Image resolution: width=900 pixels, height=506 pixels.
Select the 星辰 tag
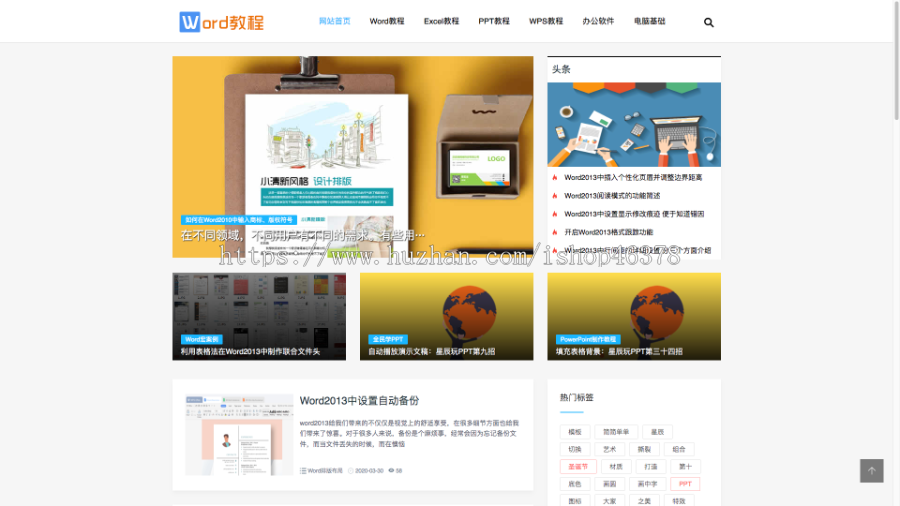[x=657, y=432]
